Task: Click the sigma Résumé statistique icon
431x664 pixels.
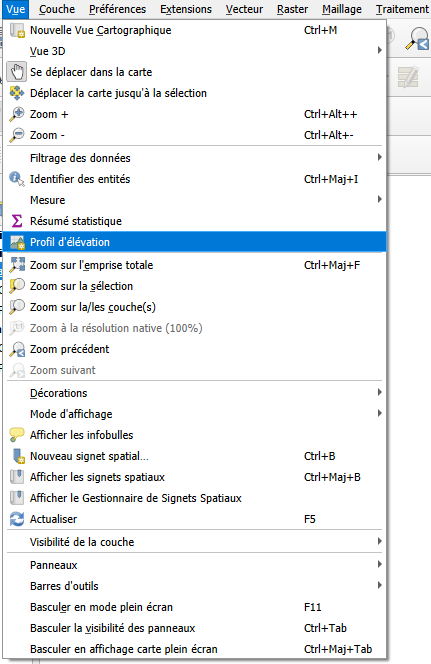Action: click(17, 221)
